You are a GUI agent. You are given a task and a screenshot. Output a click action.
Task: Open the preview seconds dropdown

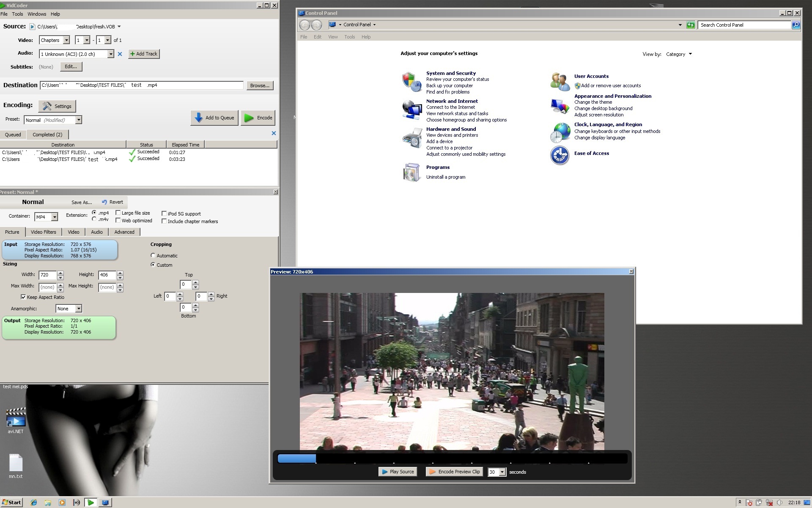click(x=502, y=472)
